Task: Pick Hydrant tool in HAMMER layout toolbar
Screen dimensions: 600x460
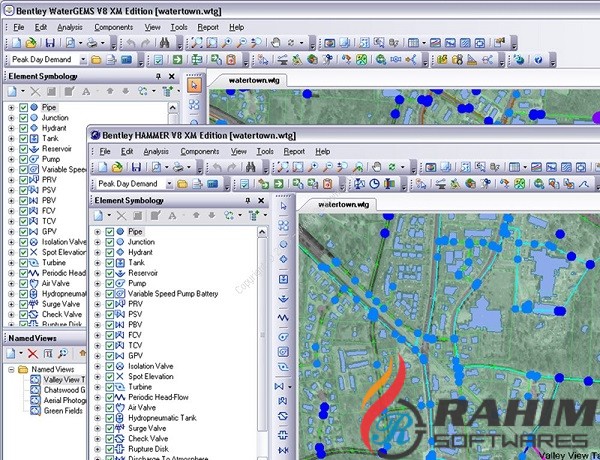Action: (x=284, y=259)
